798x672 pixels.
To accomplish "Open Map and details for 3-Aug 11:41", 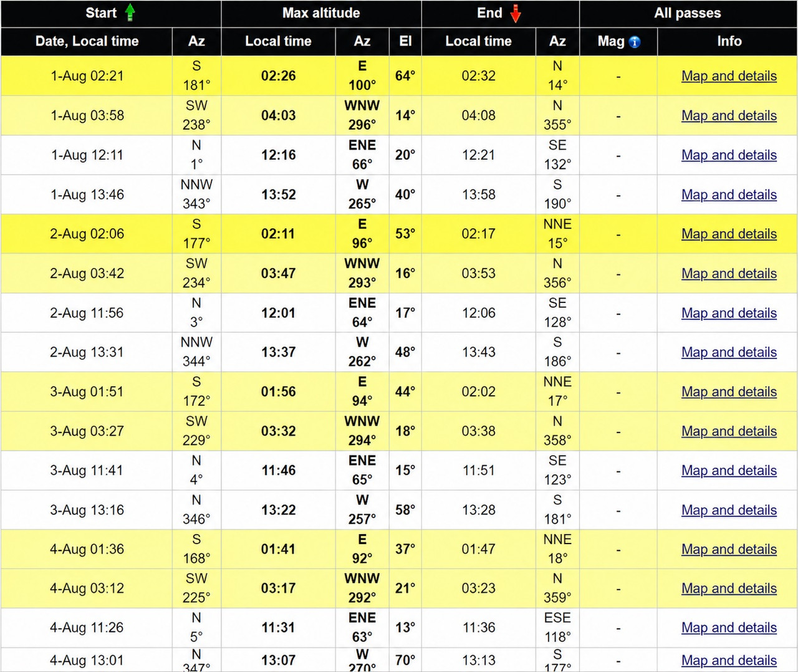I will 729,471.
